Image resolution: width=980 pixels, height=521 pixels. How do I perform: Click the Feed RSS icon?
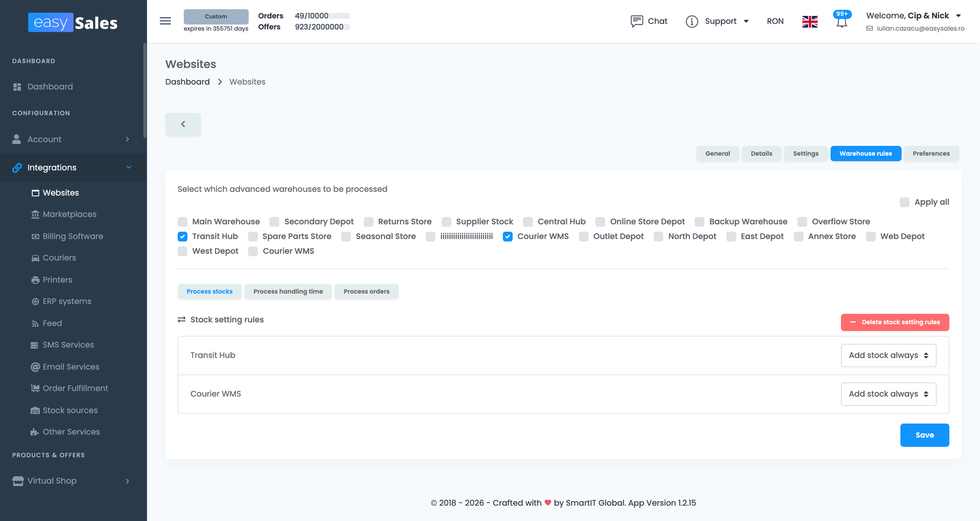pyautogui.click(x=36, y=324)
